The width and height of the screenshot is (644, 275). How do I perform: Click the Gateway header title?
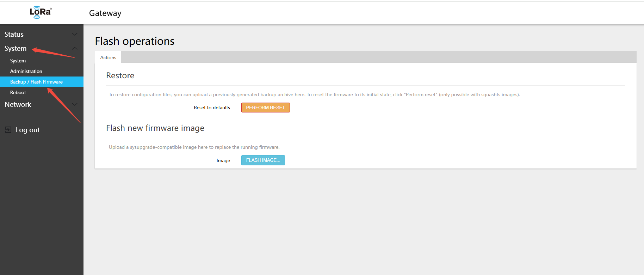pos(105,13)
